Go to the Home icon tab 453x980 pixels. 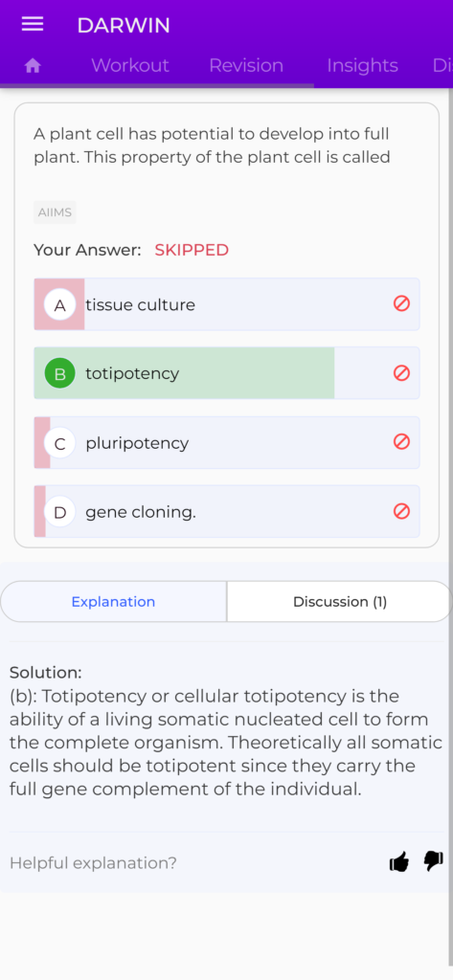point(33,66)
